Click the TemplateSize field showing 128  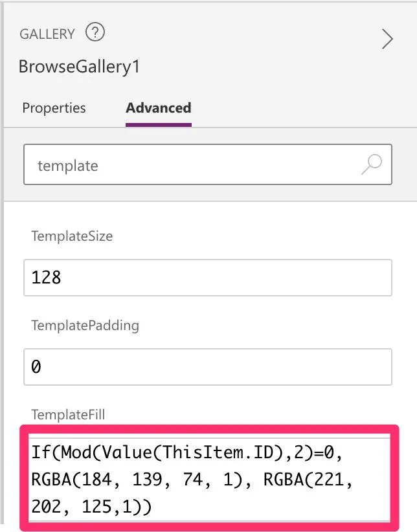tap(207, 278)
